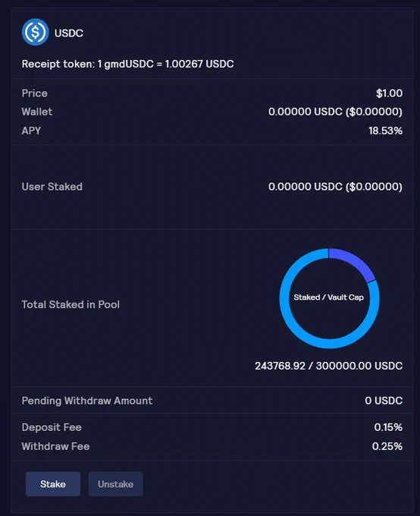The width and height of the screenshot is (420, 516).
Task: Click the Wallet balance 0.00000 USDC value
Action: (336, 112)
